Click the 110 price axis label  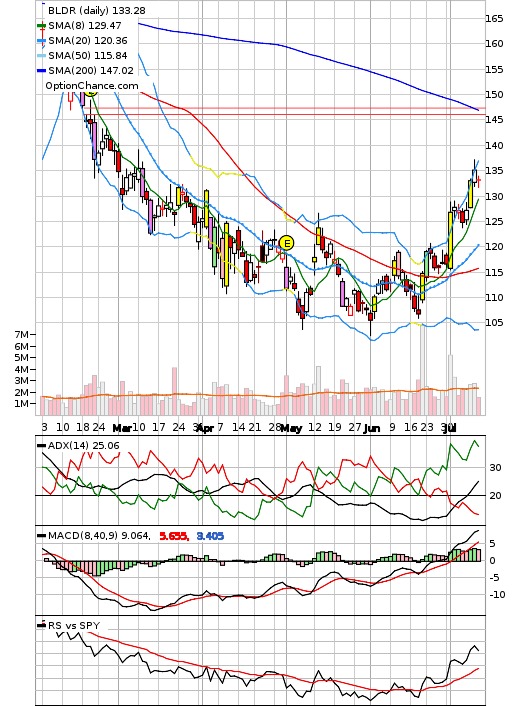(x=494, y=298)
